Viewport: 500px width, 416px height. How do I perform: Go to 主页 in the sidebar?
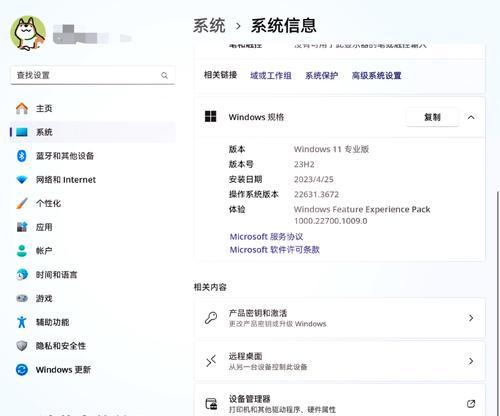click(x=93, y=108)
